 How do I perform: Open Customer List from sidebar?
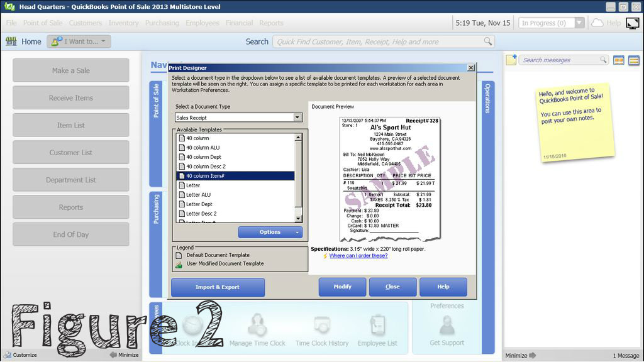(x=70, y=152)
